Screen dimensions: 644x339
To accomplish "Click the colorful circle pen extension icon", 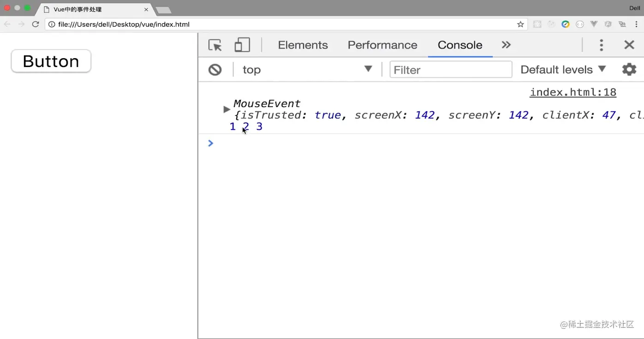I will point(566,24).
